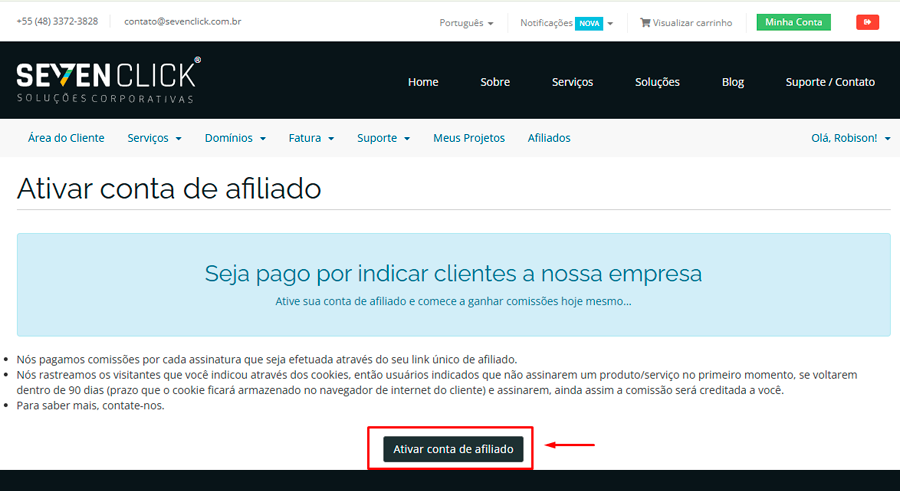Expand the Serviços submenu in client bar
The width and height of the screenshot is (900, 491).
pyautogui.click(x=154, y=138)
